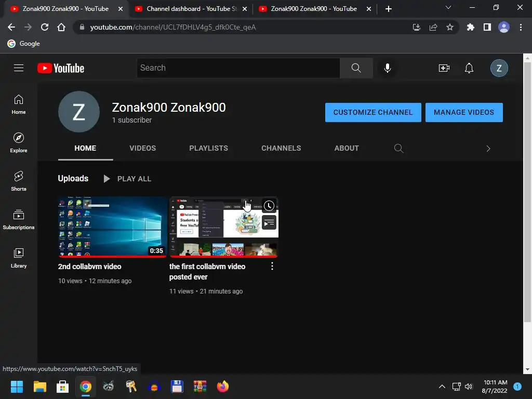Open Chrome extensions puzzle icon

[x=471, y=27]
